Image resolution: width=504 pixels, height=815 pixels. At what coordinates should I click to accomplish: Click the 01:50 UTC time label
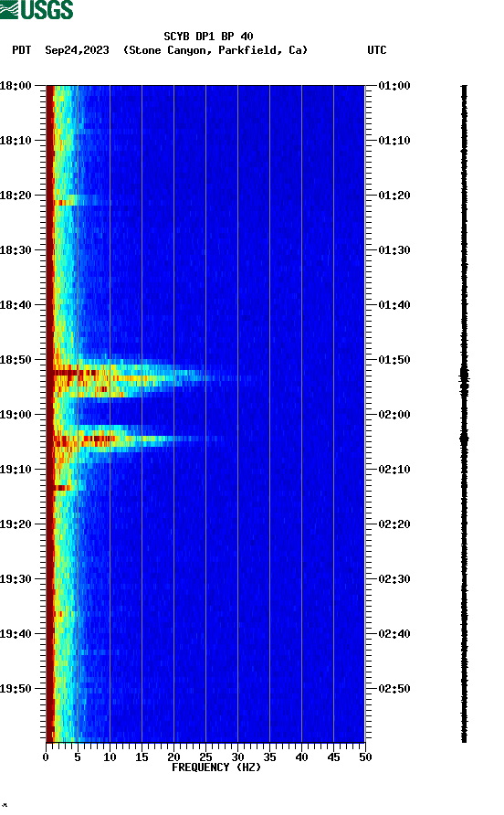[x=394, y=360]
